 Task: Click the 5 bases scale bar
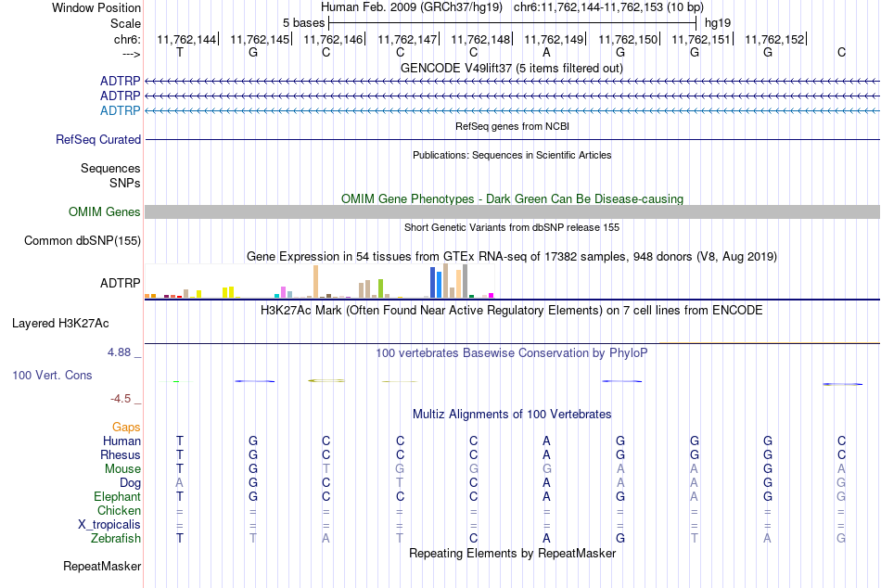[512, 23]
